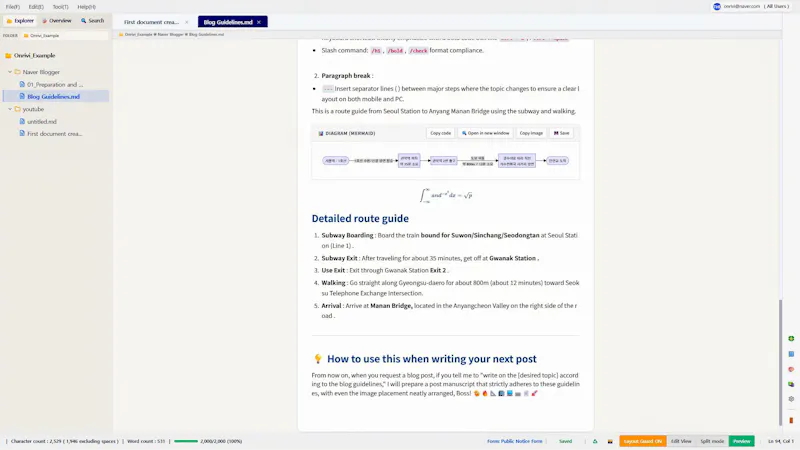The width and height of the screenshot is (800, 450).
Task: Click the Explorer tab folder icon
Action: click(x=9, y=21)
